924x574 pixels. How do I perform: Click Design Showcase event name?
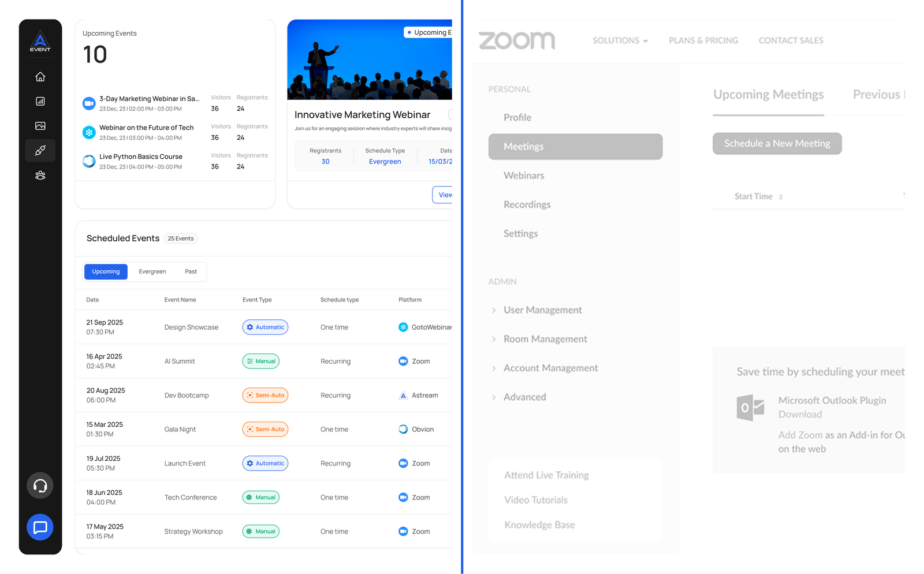coord(191,327)
